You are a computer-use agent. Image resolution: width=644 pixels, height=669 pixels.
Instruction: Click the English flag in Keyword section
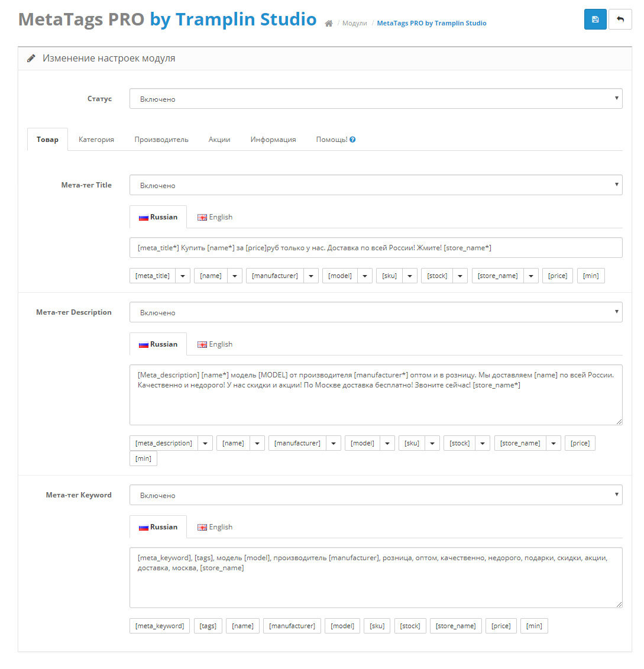pyautogui.click(x=202, y=528)
